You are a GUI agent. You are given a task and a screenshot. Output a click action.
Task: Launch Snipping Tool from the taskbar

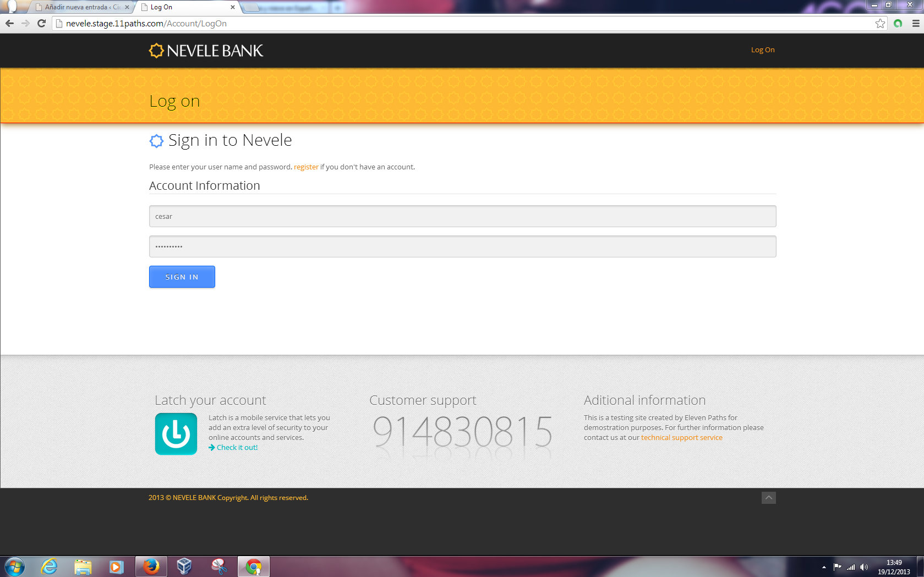click(219, 567)
